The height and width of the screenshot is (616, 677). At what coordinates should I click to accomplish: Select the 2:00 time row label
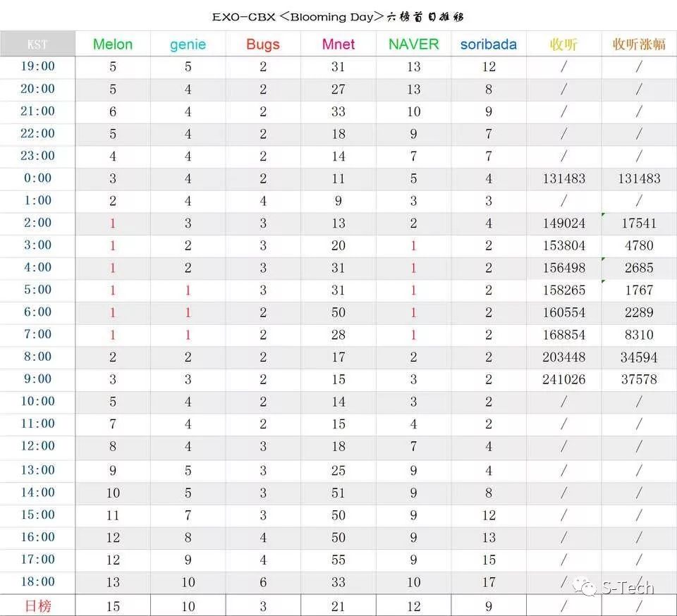(37, 223)
